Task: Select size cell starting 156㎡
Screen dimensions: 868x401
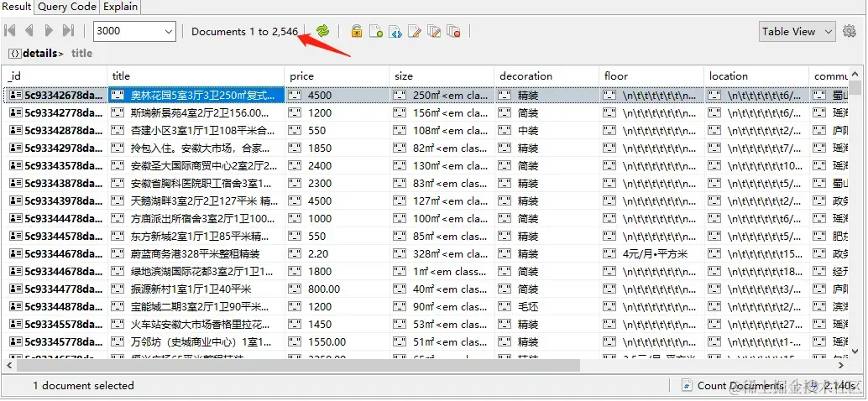Action: coord(442,112)
